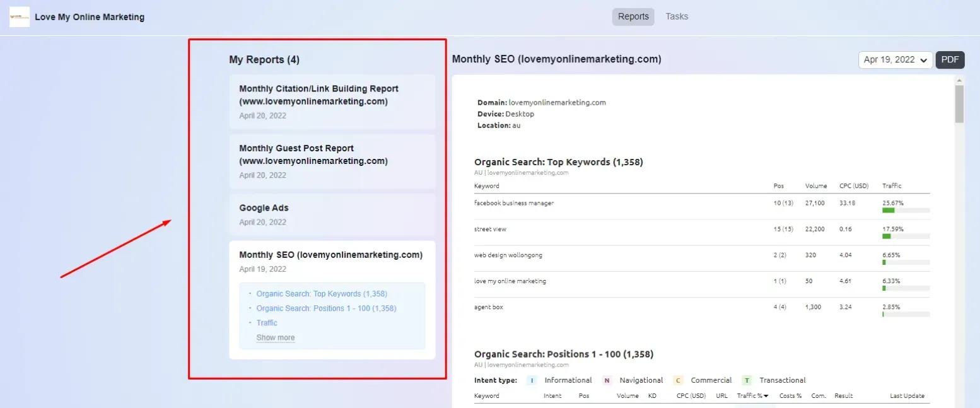Click the Location: au line
Viewport: 980px width, 408px height.
(x=499, y=125)
